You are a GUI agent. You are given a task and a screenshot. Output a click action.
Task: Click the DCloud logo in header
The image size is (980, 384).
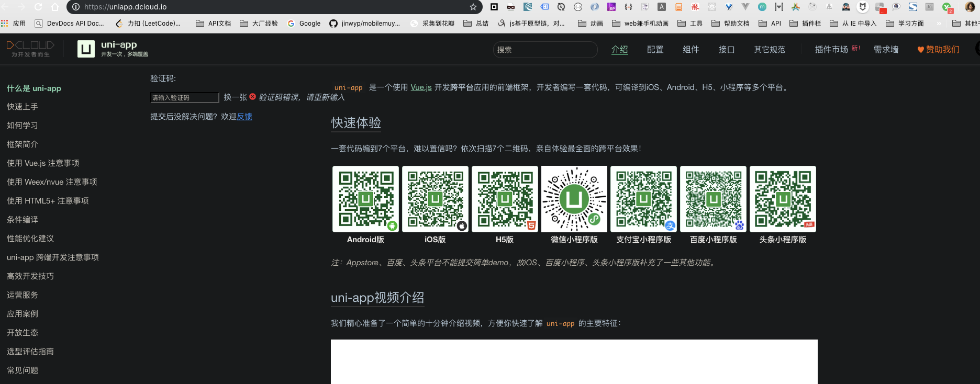30,49
